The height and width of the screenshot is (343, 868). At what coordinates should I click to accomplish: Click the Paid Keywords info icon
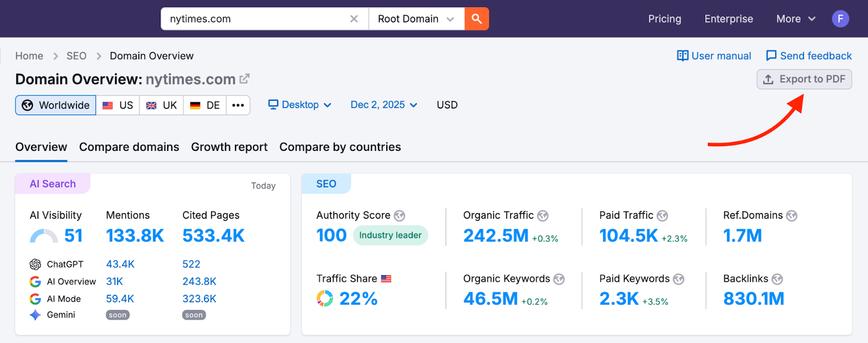click(x=678, y=279)
